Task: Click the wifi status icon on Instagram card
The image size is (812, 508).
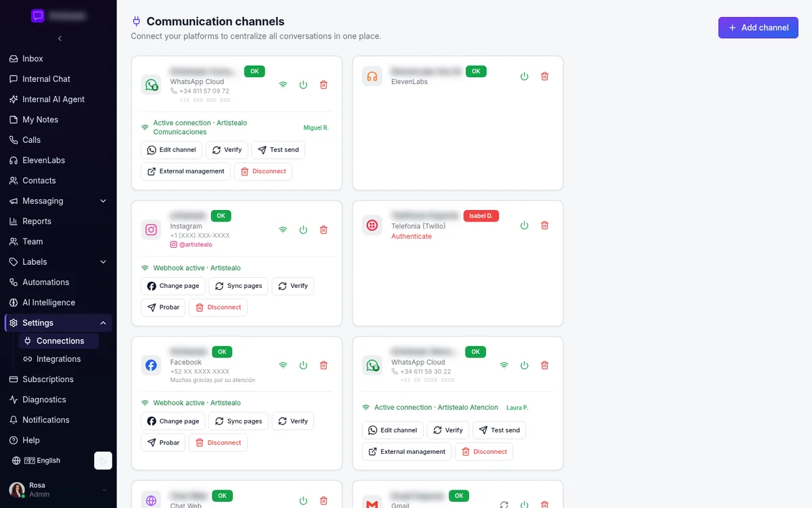Action: (283, 230)
